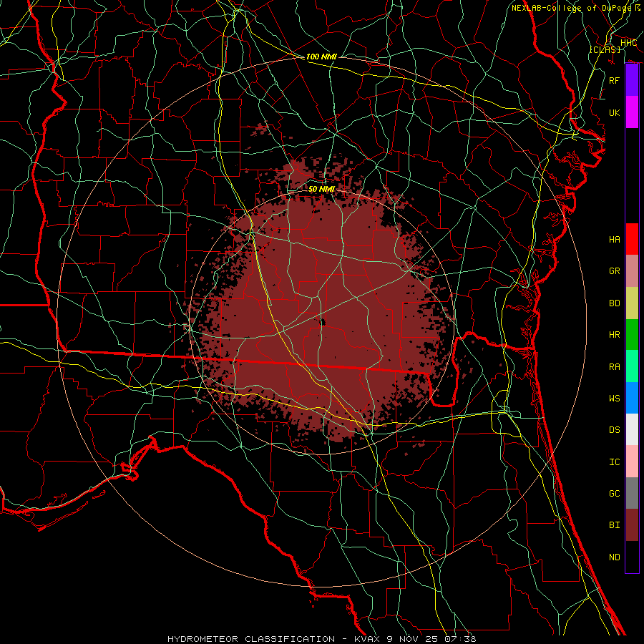644x644 pixels.
Task: Click the ND black legend swatch
Action: (632, 557)
